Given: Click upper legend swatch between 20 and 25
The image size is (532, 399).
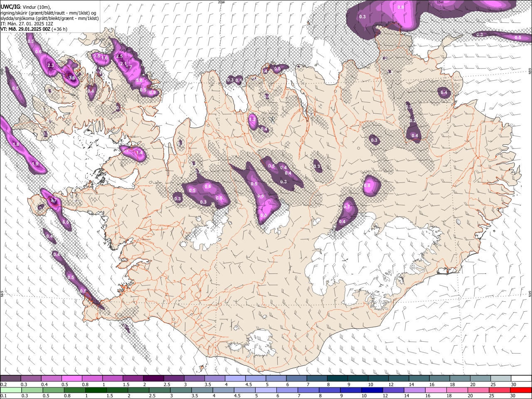Looking at the screenshot, I should tap(480, 379).
